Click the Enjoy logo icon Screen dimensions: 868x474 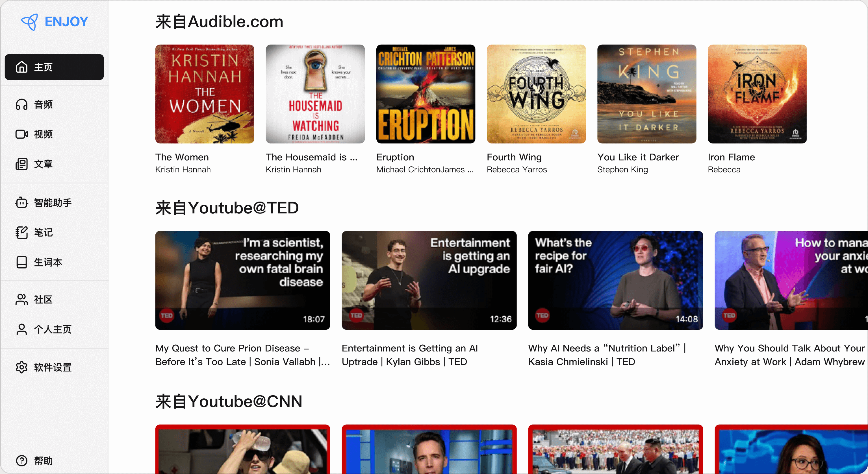point(30,22)
